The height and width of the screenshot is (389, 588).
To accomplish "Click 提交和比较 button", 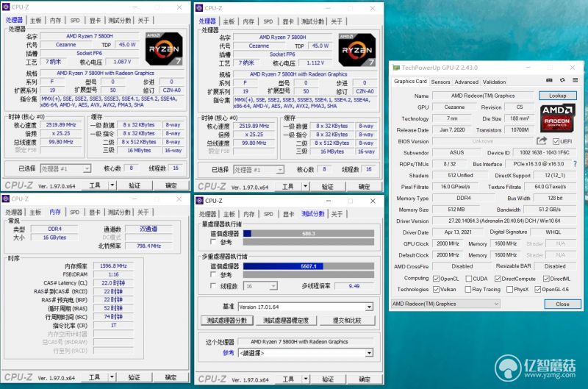I will [x=347, y=321].
